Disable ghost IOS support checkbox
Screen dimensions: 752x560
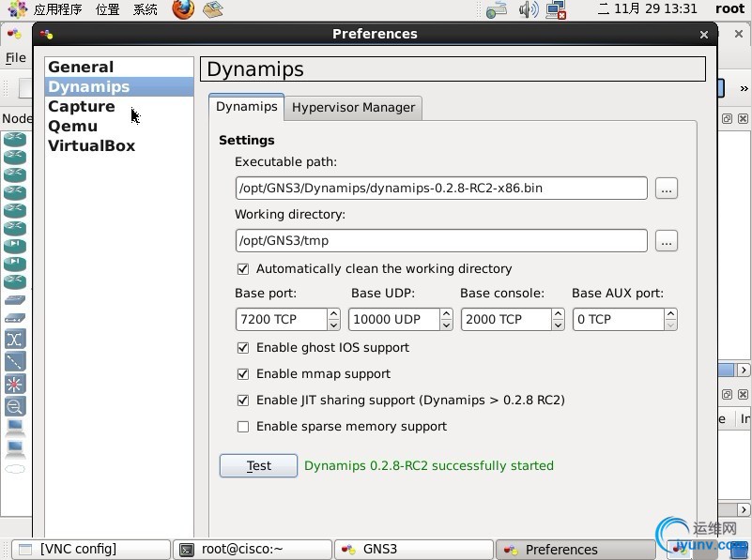pyautogui.click(x=244, y=348)
